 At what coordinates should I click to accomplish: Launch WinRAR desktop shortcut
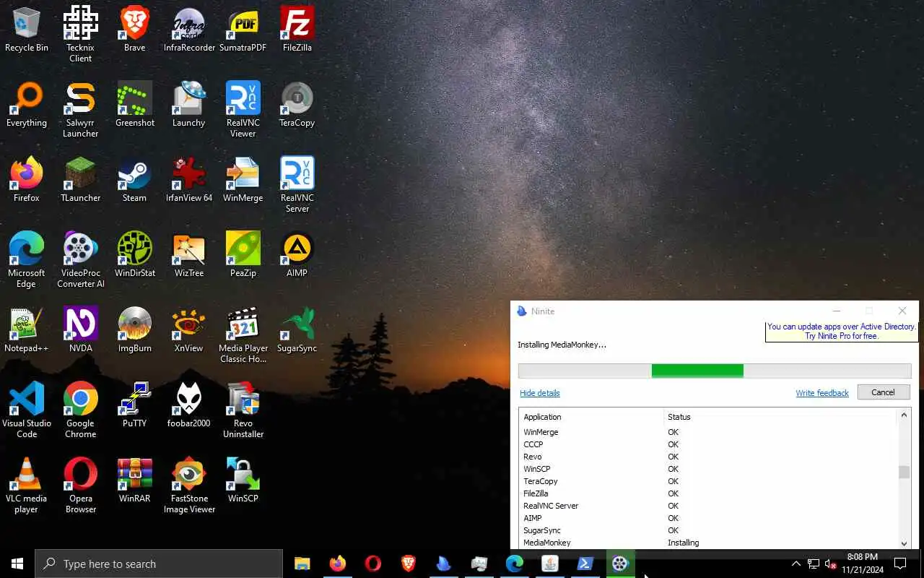[134, 481]
